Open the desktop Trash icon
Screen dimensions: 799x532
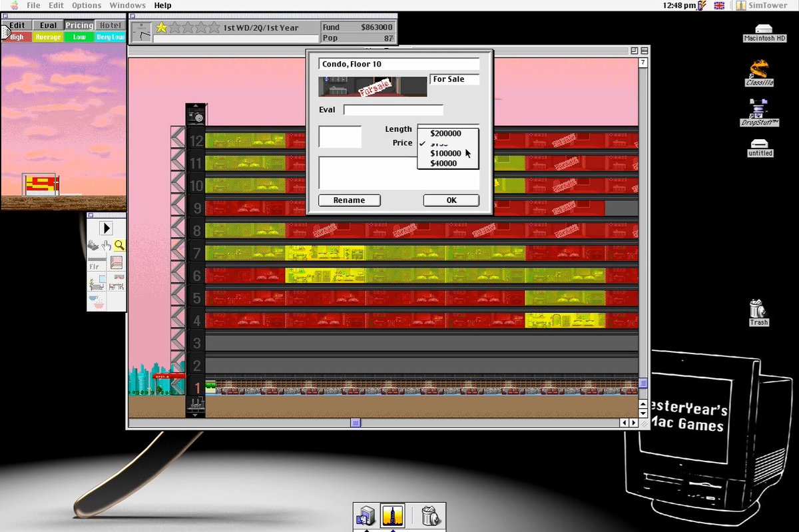(x=758, y=312)
